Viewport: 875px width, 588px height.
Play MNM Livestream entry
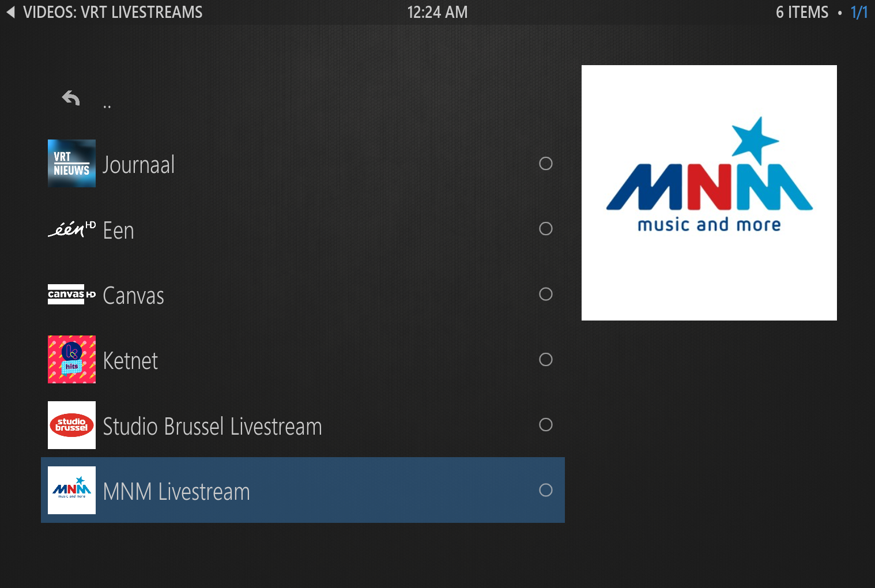coord(303,490)
